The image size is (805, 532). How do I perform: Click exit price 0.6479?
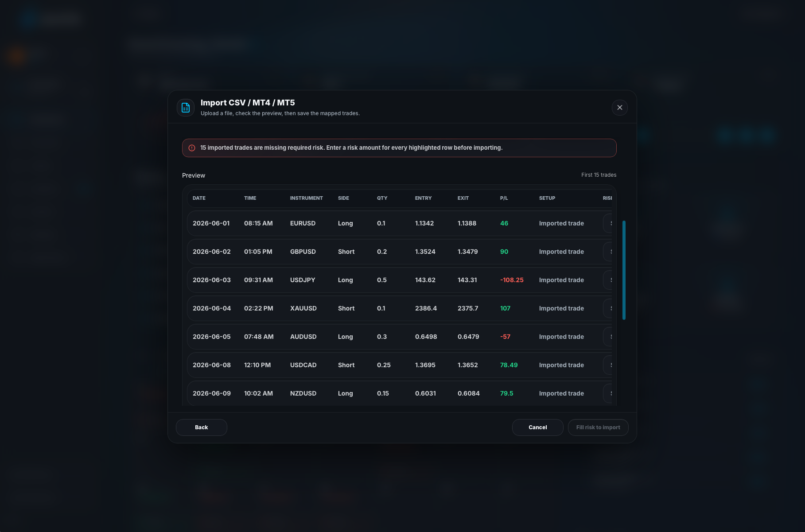468,337
